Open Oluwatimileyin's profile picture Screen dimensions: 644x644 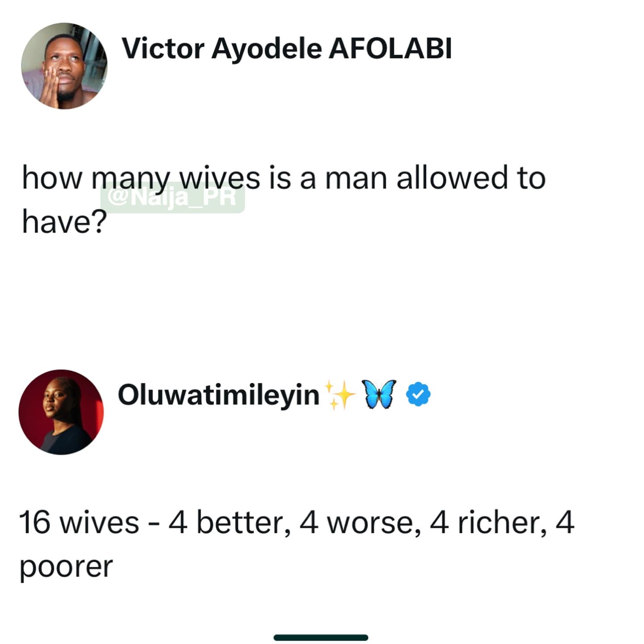[x=61, y=412]
